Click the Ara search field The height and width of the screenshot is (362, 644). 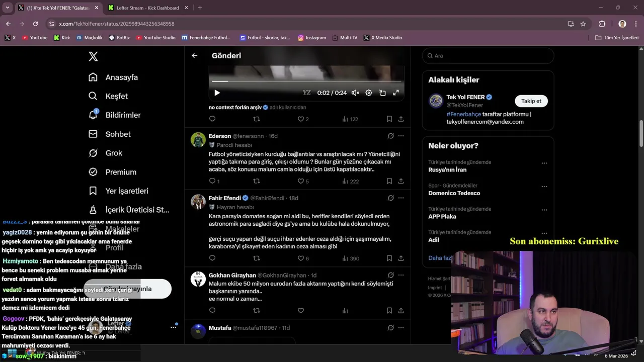click(x=488, y=56)
